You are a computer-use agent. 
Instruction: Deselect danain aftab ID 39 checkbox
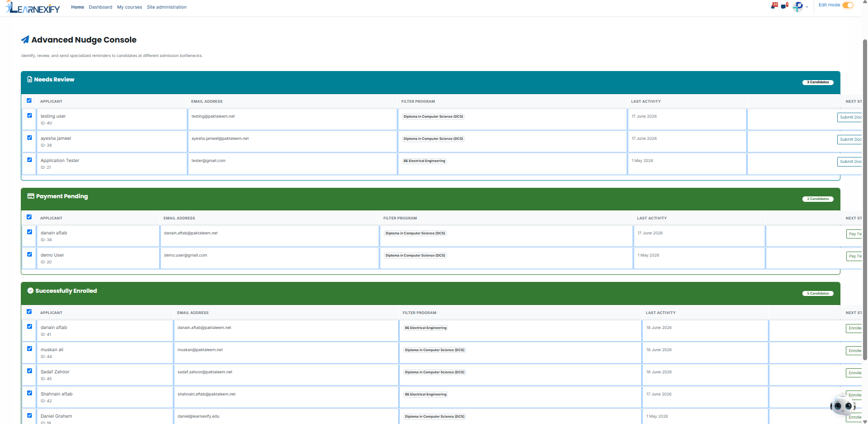29,232
